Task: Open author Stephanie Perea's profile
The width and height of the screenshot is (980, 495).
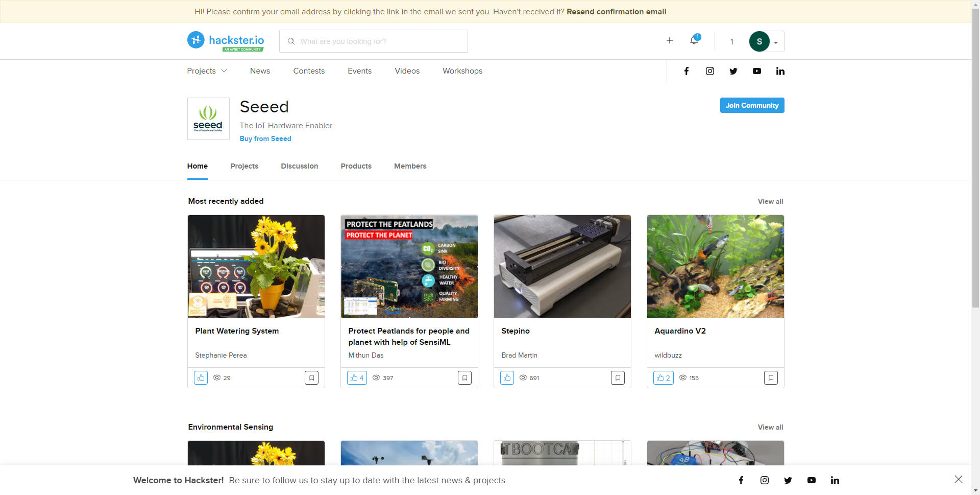Action: tap(221, 356)
